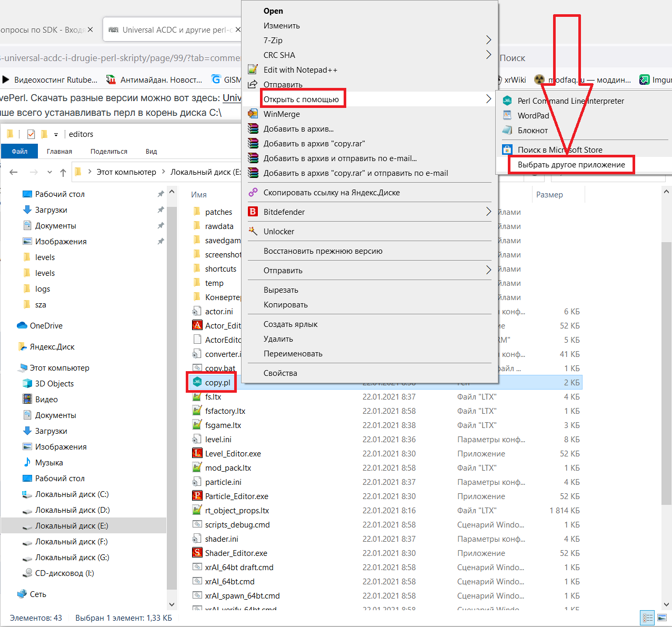This screenshot has height=627, width=672.
Task: Click the properties checkmark icon in Explorer titlebar
Action: point(31,134)
